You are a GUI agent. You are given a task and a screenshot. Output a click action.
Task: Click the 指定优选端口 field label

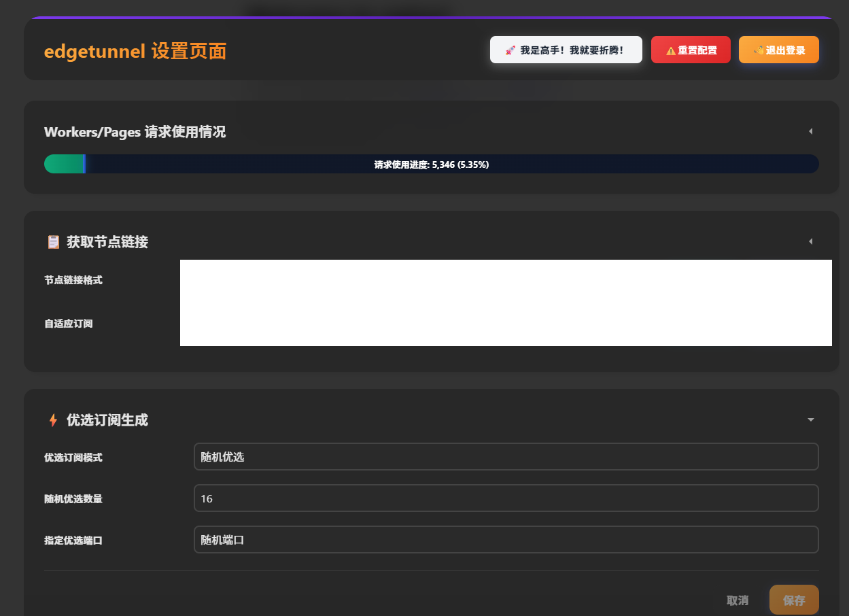coord(73,541)
